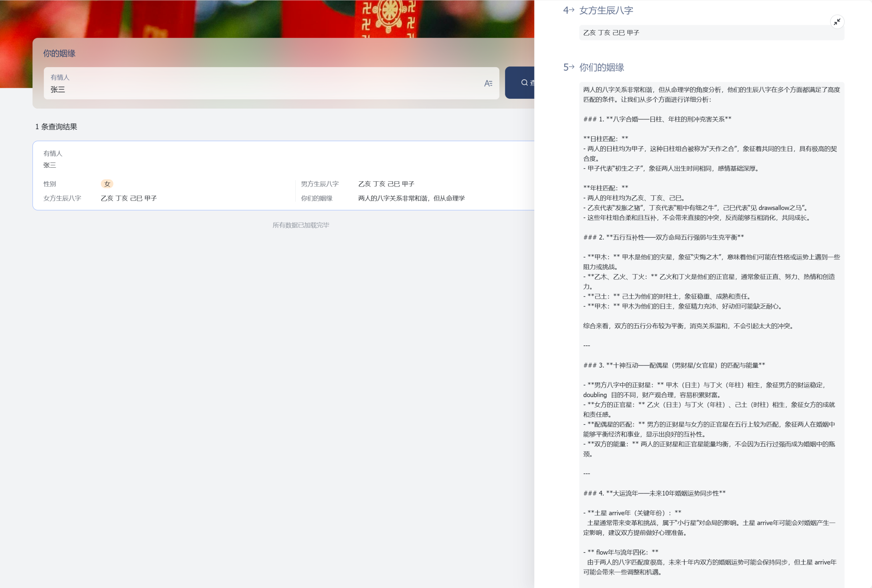872x588 pixels.
Task: Click the 女 gender tag
Action: point(107,184)
